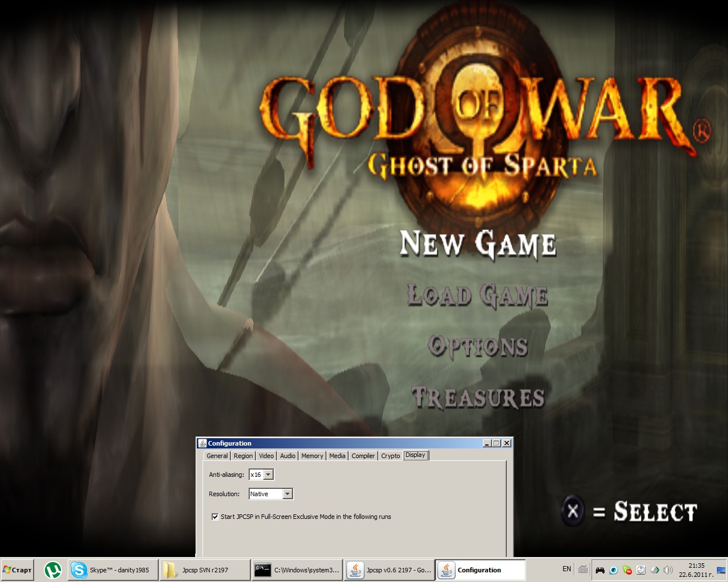Open the Resolution dropdown
This screenshot has height=582, width=728.
(x=287, y=494)
